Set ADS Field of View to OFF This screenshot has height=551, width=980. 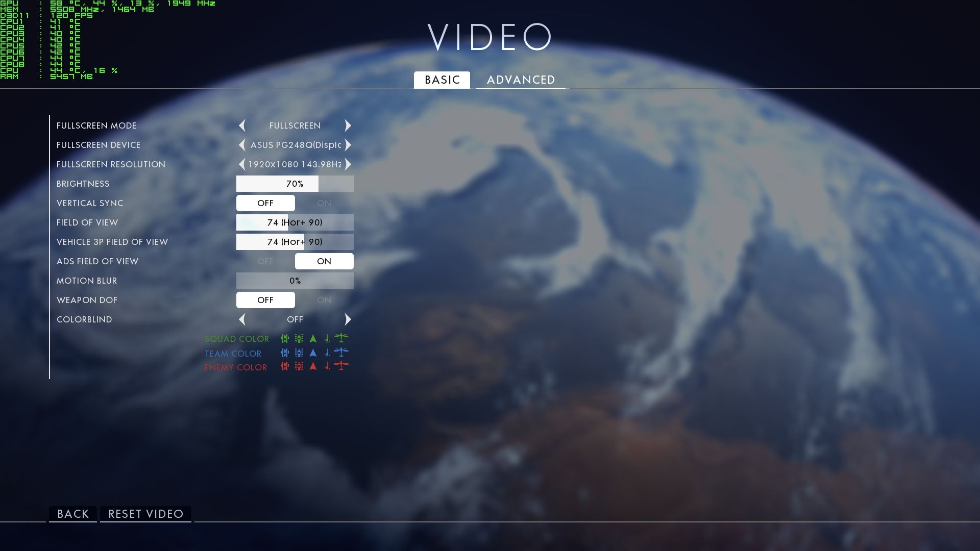(x=265, y=261)
